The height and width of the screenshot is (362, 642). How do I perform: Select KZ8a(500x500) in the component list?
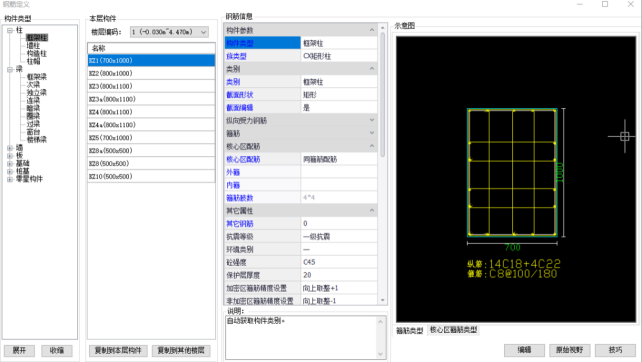click(151, 151)
